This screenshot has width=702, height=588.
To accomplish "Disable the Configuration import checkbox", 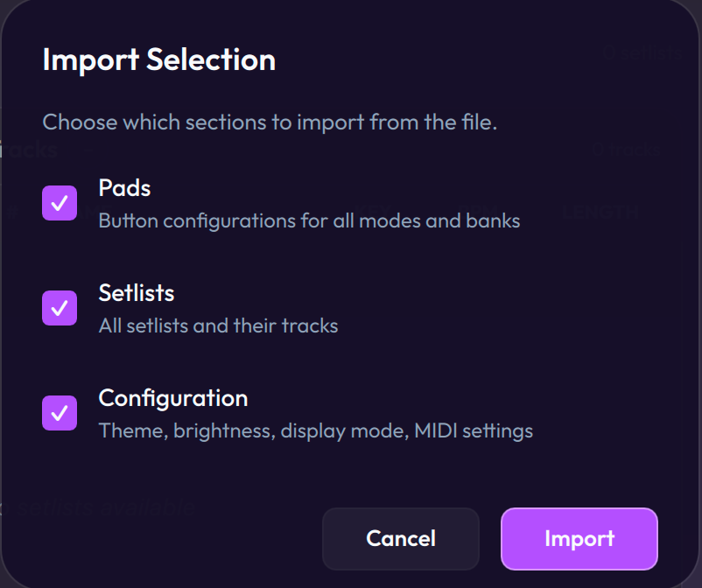I will point(60,413).
